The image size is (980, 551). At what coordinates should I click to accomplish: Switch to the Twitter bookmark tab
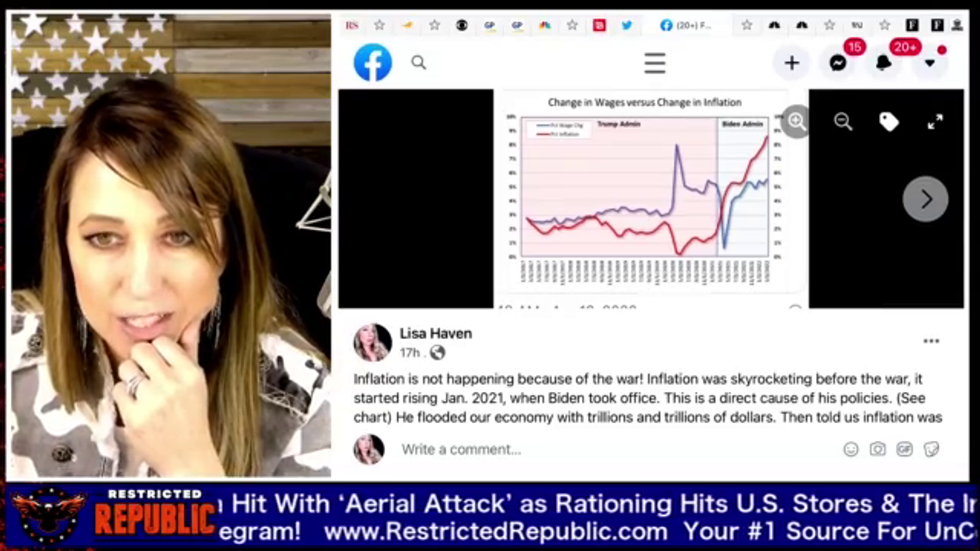click(x=626, y=25)
